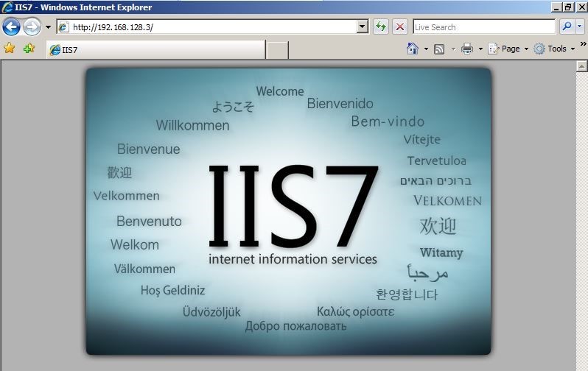Viewport: 588px width, 371px height.
Task: Expand the address bar history dropdown
Action: point(363,26)
